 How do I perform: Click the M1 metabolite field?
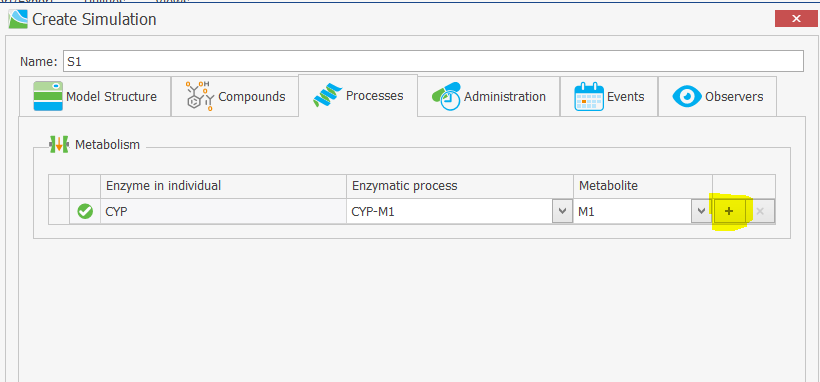point(632,211)
